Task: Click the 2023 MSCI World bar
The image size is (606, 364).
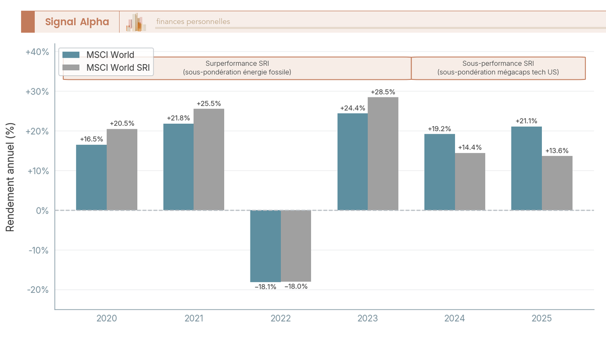Action: [x=352, y=162]
